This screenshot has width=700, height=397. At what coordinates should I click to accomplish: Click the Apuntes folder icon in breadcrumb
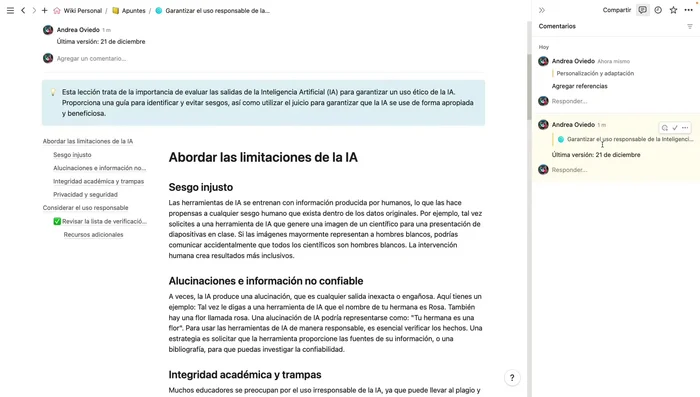[116, 10]
